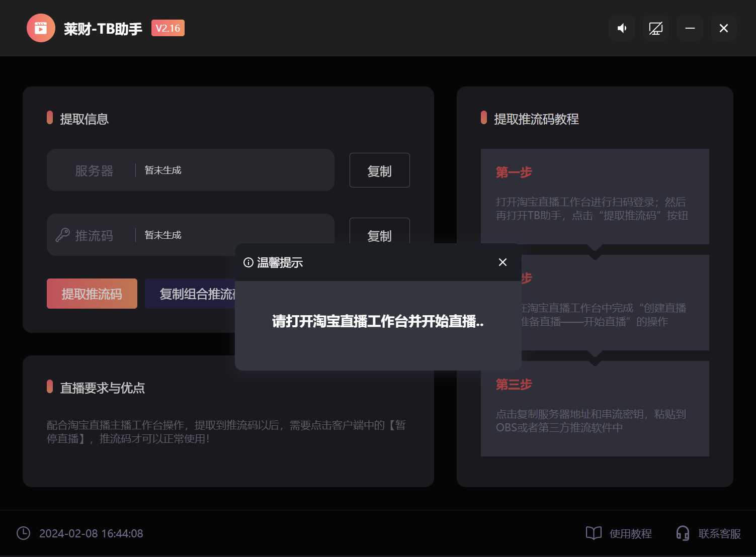Click the clapperboard app logo icon
This screenshot has width=756, height=557.
41,28
